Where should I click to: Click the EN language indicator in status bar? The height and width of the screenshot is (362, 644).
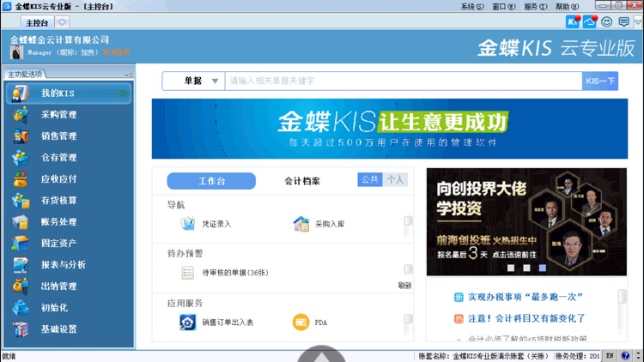pyautogui.click(x=610, y=356)
